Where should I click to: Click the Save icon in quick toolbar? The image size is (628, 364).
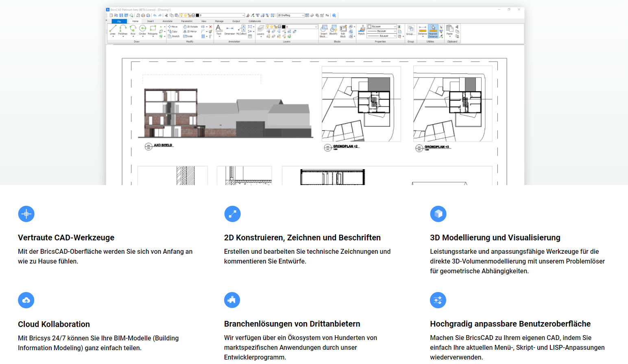point(121,15)
